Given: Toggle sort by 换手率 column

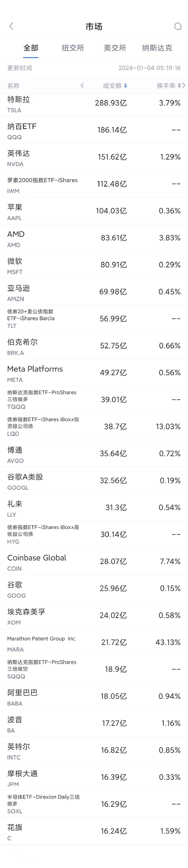Looking at the screenshot, I should (169, 86).
